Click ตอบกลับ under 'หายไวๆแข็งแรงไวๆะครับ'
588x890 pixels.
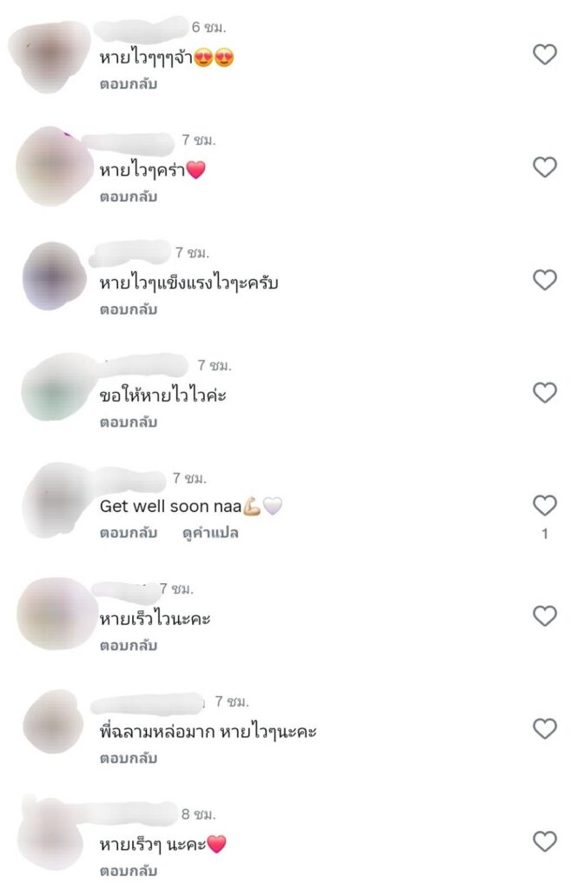click(129, 309)
